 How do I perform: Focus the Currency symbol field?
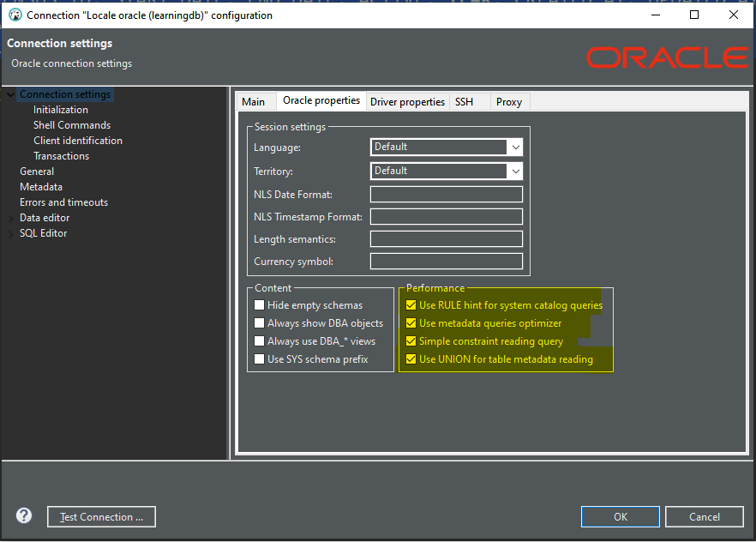447,262
